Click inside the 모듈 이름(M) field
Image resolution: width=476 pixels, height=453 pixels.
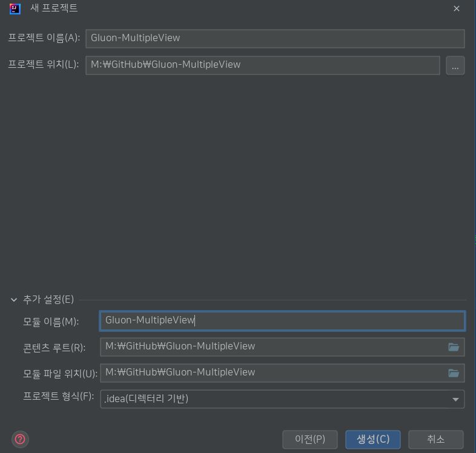pyautogui.click(x=282, y=320)
